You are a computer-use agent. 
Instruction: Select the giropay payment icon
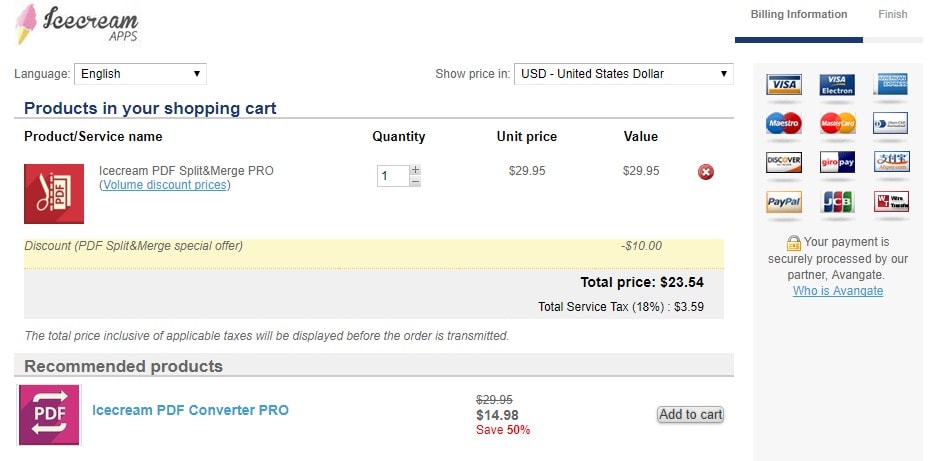coord(837,162)
